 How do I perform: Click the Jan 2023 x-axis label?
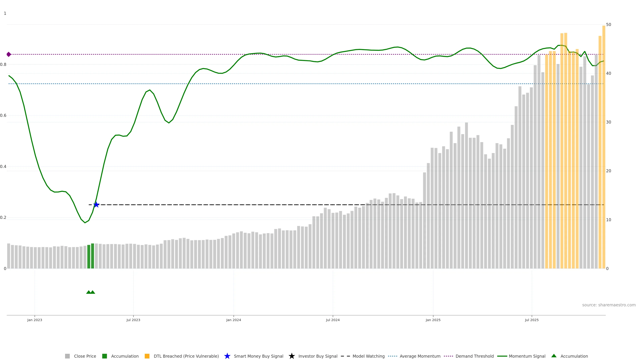35,320
